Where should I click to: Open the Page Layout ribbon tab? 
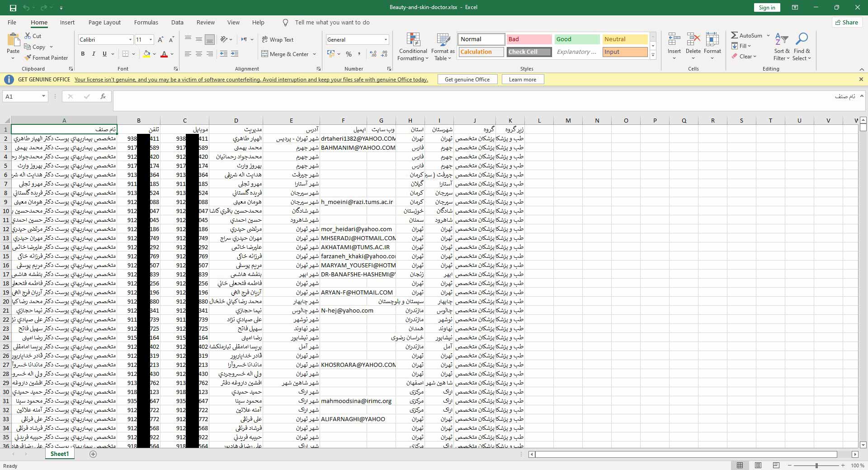pos(104,22)
